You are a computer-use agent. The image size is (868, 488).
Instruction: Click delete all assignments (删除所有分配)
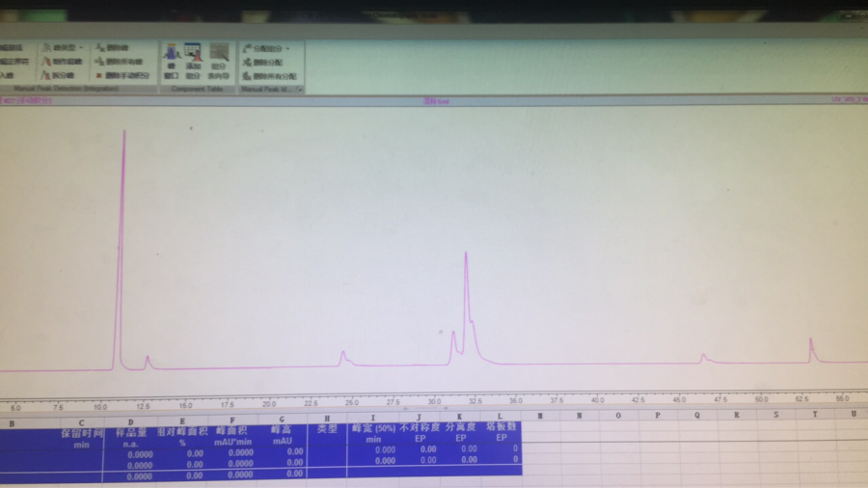270,76
